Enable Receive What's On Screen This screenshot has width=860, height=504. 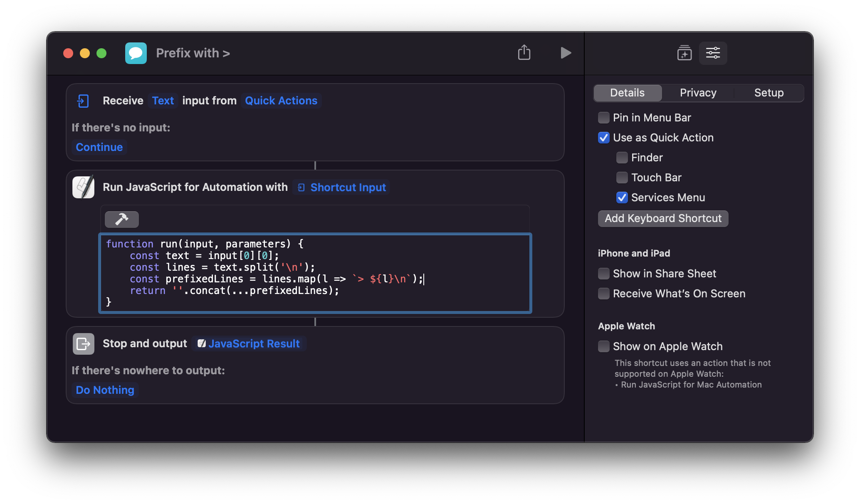click(x=604, y=294)
